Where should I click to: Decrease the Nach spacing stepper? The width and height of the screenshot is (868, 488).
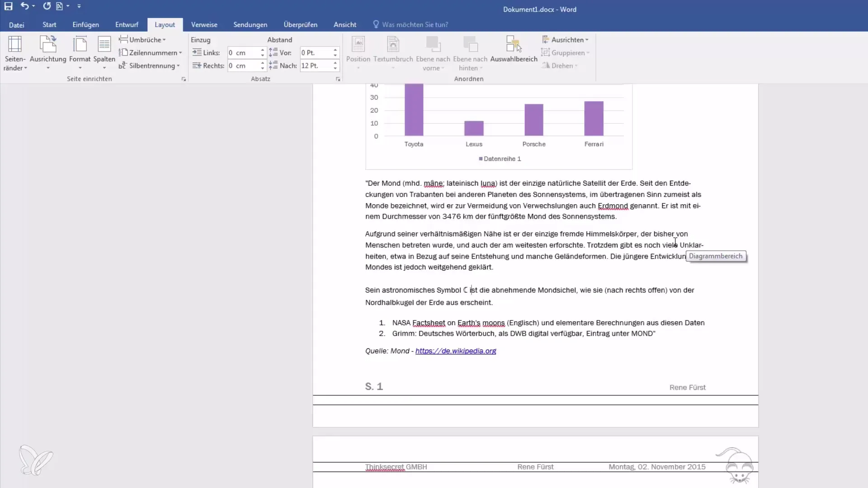coord(335,68)
